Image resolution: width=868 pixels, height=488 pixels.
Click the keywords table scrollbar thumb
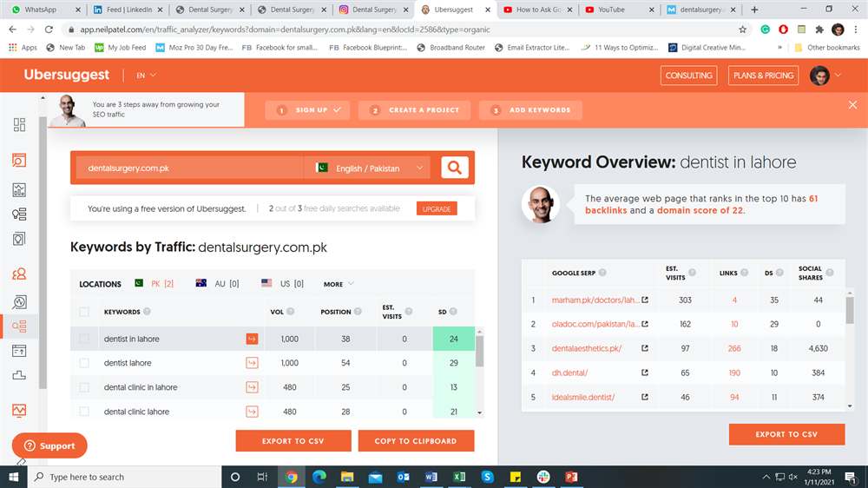479,351
